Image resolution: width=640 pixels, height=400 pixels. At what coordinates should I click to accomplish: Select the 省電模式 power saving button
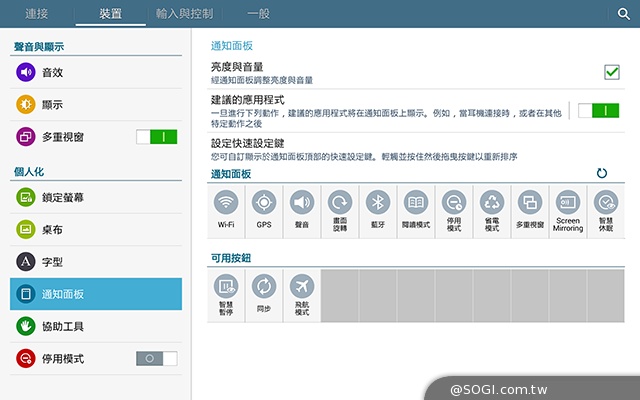tap(492, 211)
